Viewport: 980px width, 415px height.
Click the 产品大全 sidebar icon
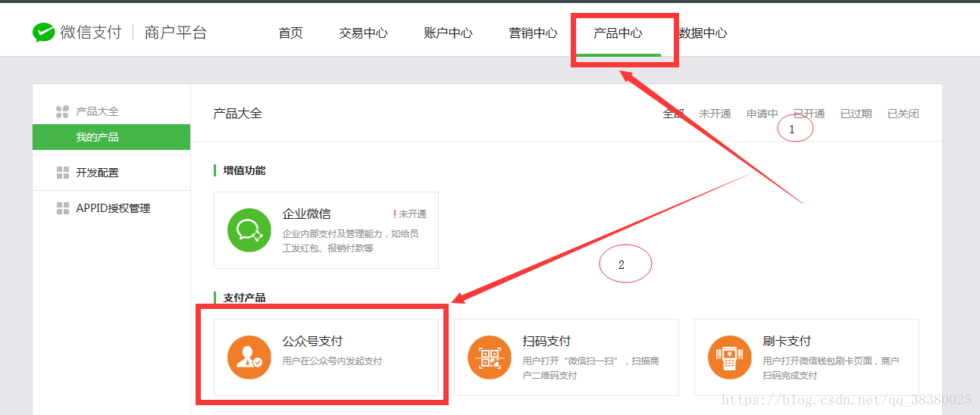pyautogui.click(x=63, y=112)
